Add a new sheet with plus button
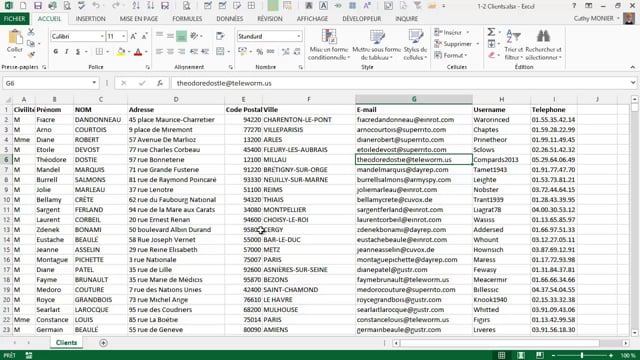Viewport: 640px width, 360px height. tap(103, 343)
